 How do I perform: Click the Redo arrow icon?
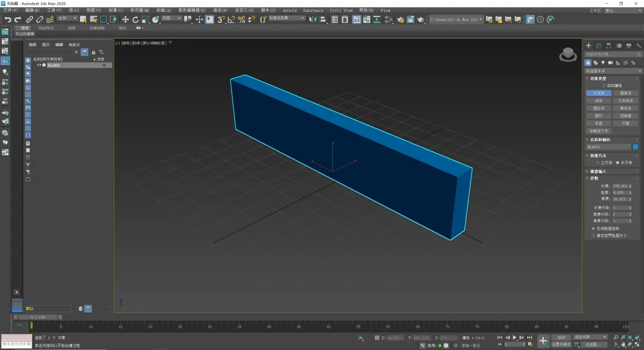18,19
